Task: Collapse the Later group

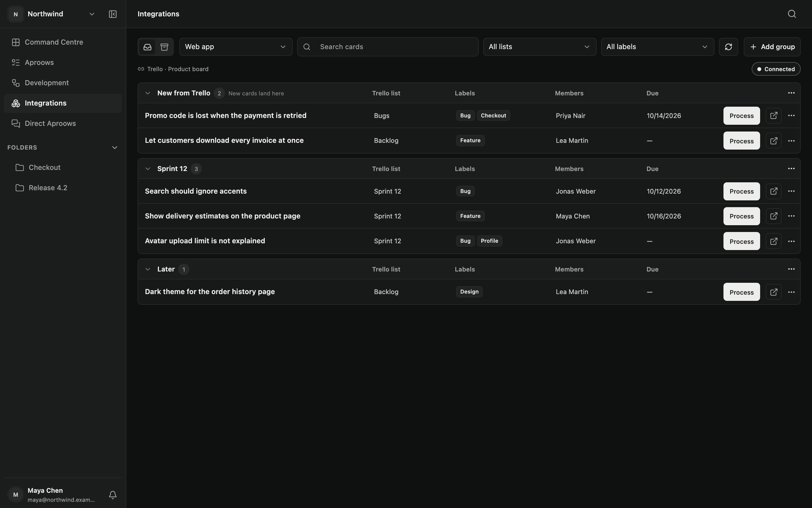Action: click(148, 269)
